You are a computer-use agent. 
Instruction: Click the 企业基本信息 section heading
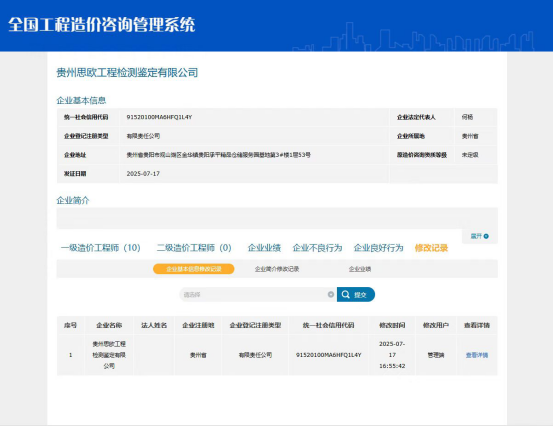[x=81, y=100]
